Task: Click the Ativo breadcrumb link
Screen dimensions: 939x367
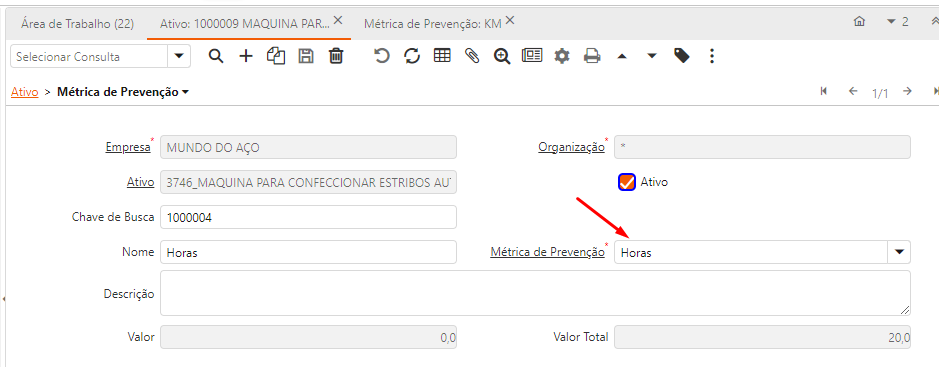Action: click(25, 92)
